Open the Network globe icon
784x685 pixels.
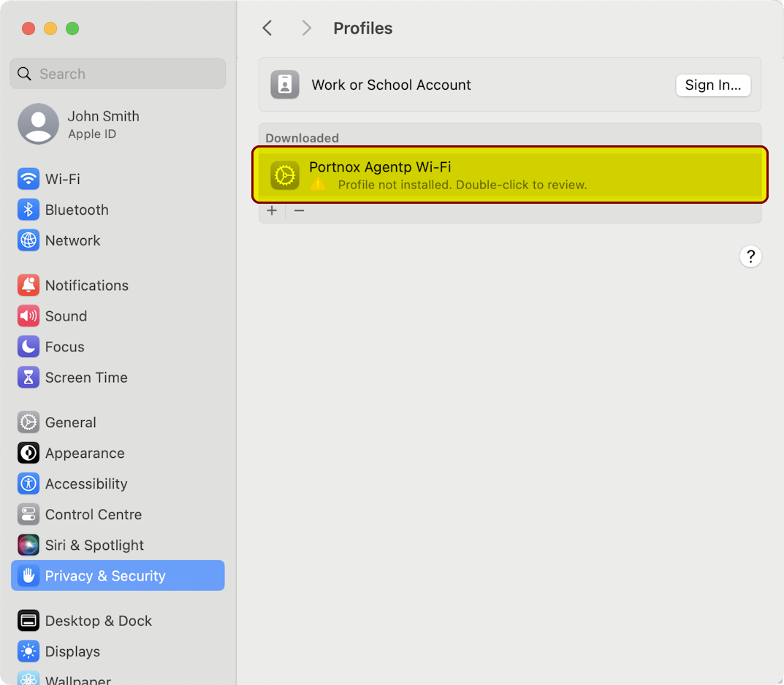[x=28, y=240]
